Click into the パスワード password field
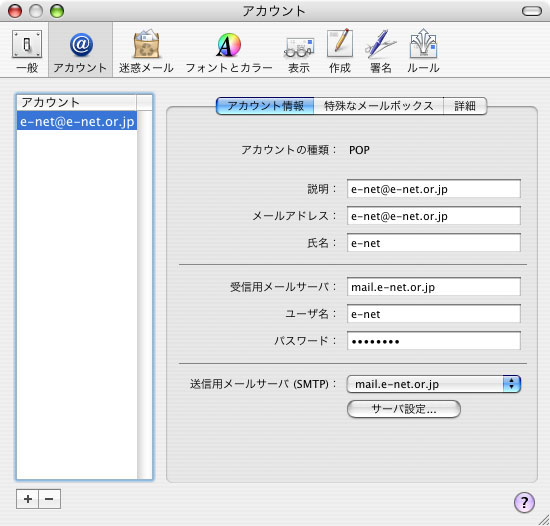 434,341
